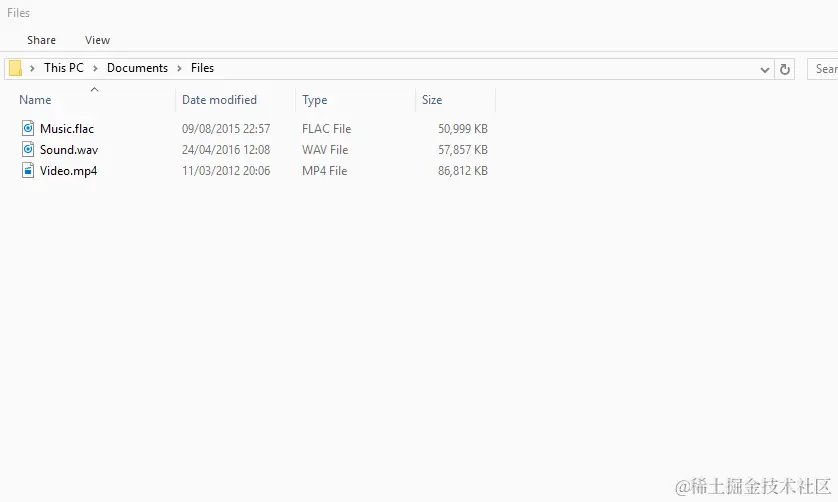Click the 57,857 KB size value
838x502 pixels.
pyautogui.click(x=463, y=150)
